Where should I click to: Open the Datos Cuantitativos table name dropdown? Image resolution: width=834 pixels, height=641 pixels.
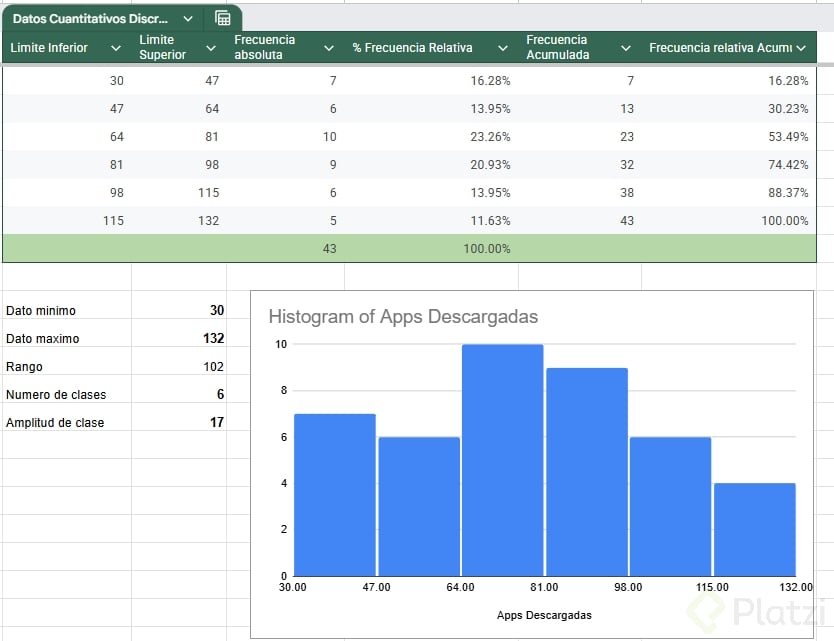tap(188, 18)
